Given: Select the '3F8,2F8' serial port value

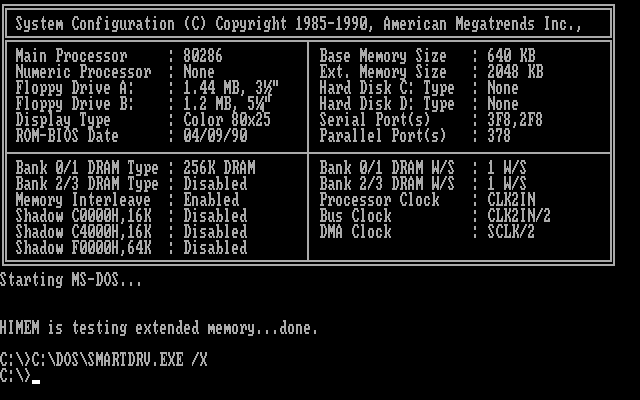Looking at the screenshot, I should [515, 120].
